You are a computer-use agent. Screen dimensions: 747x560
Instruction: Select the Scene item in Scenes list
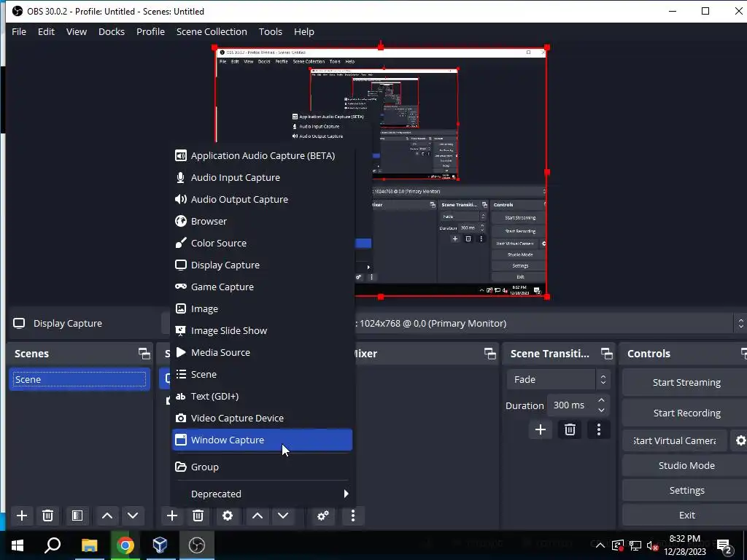[x=80, y=379]
